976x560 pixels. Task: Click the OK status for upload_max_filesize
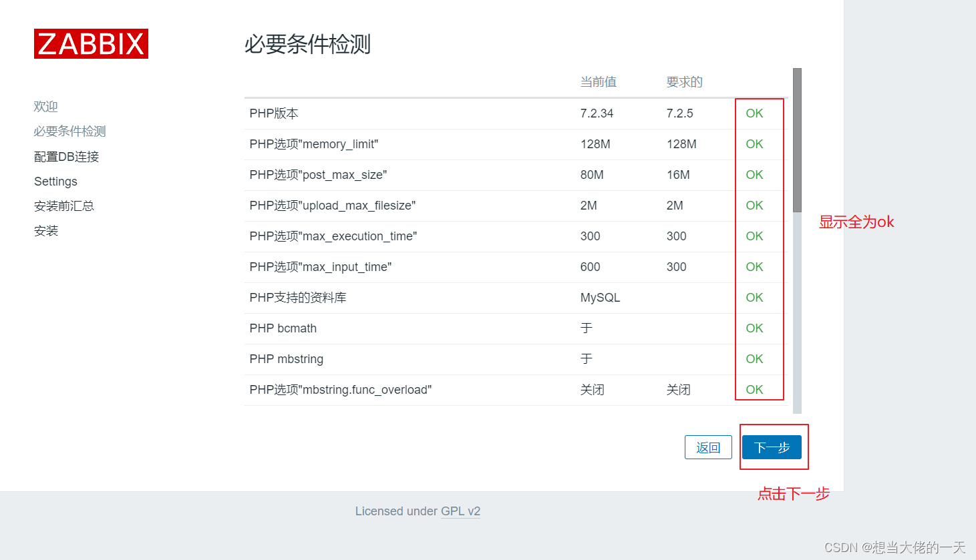coord(754,206)
